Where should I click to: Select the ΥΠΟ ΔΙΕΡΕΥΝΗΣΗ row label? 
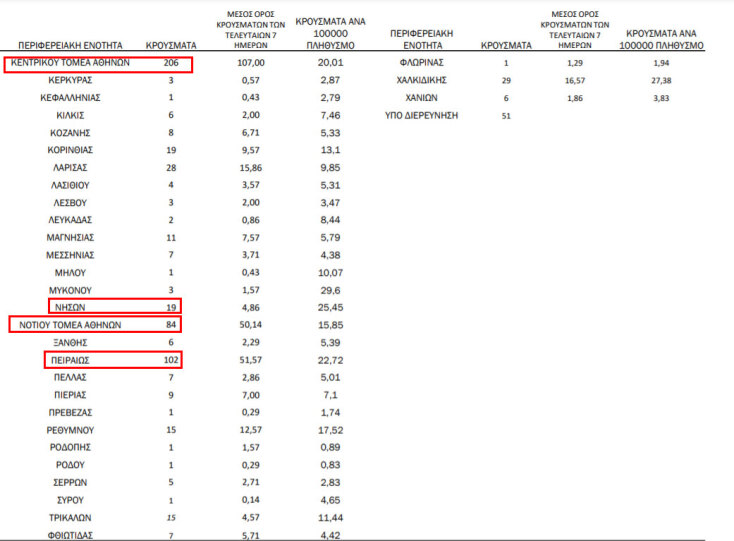point(422,116)
